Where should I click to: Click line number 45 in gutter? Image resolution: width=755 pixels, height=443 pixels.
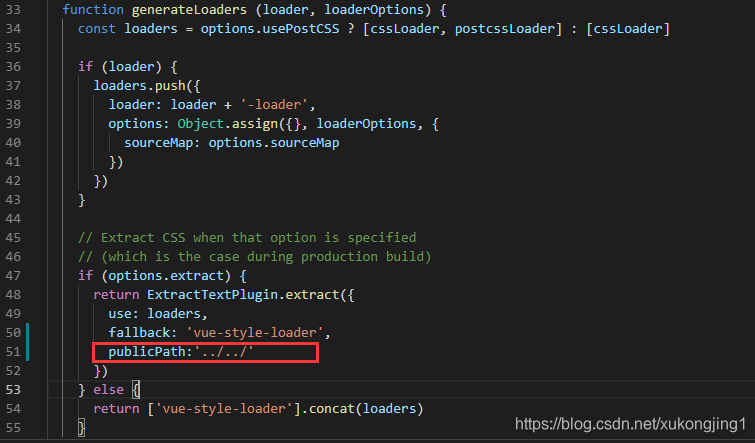pos(13,237)
